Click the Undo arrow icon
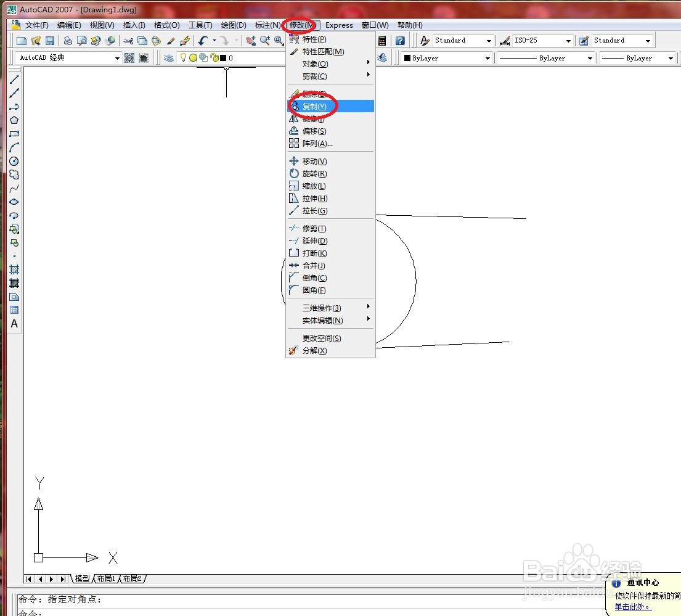Viewport: 681px width, 616px height. tap(203, 41)
